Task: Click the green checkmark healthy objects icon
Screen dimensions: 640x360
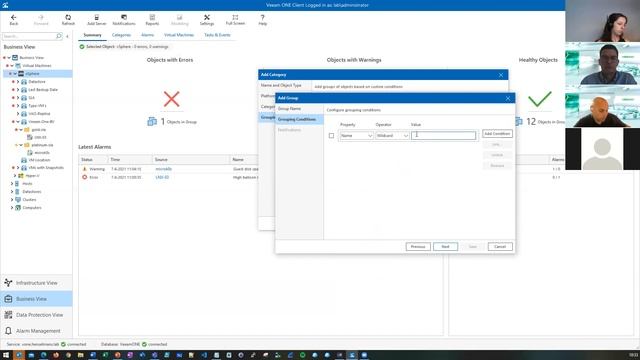Action: pos(540,99)
